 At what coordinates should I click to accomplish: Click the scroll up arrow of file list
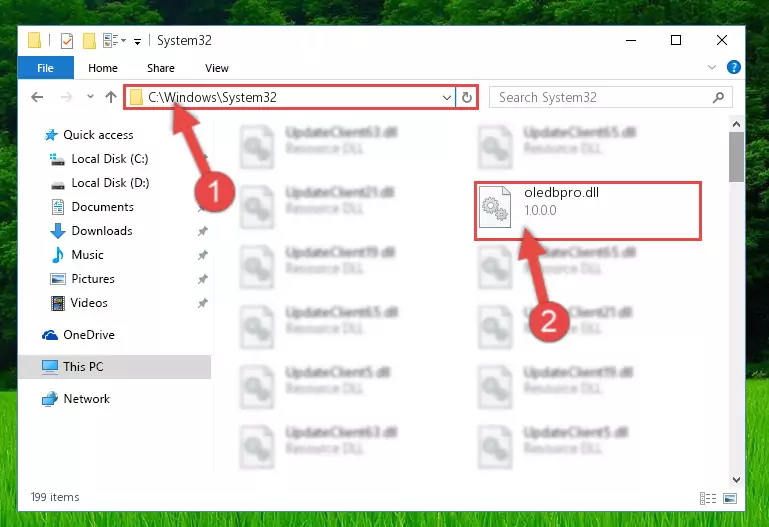(x=736, y=125)
